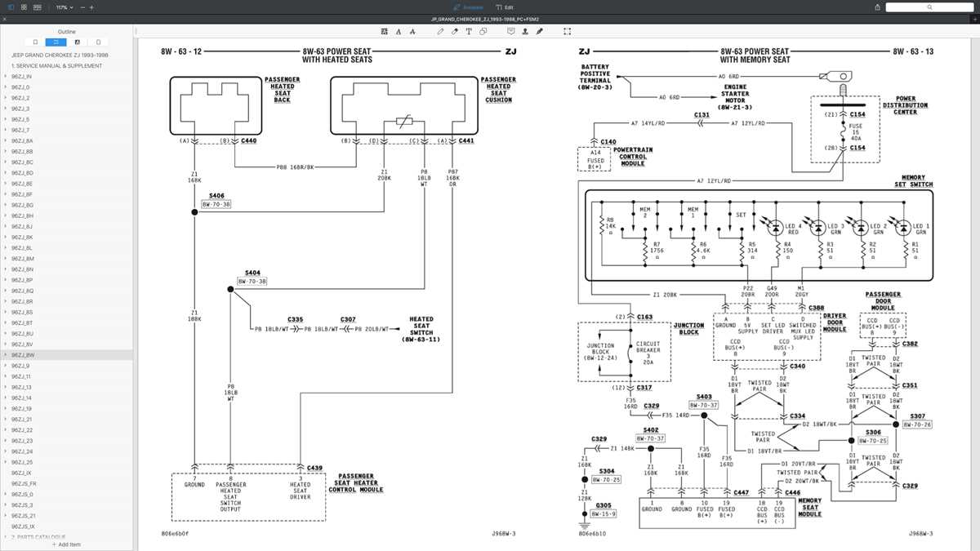Switch to Edit mode
Screen dimensions: 980x551
[x=505, y=7]
